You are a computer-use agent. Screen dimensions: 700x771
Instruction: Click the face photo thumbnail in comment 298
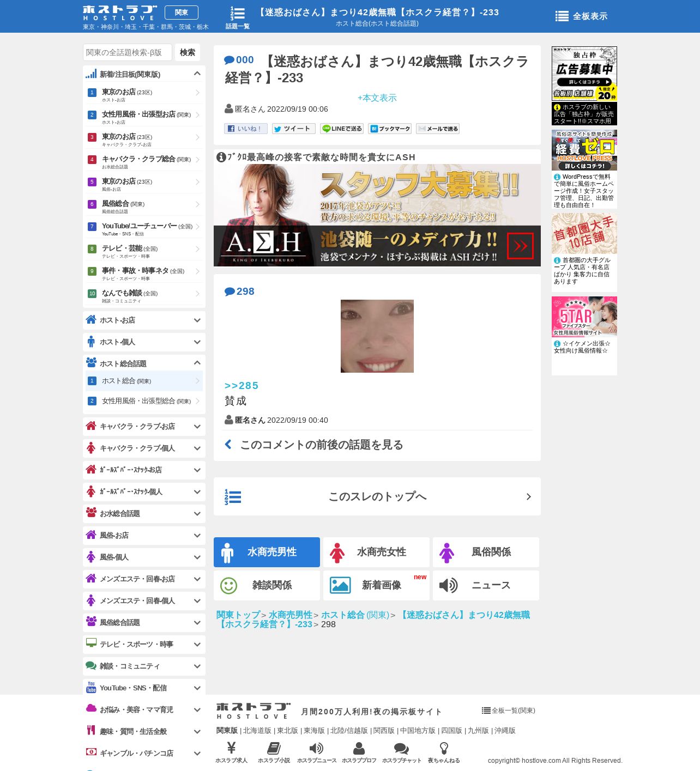coord(377,336)
